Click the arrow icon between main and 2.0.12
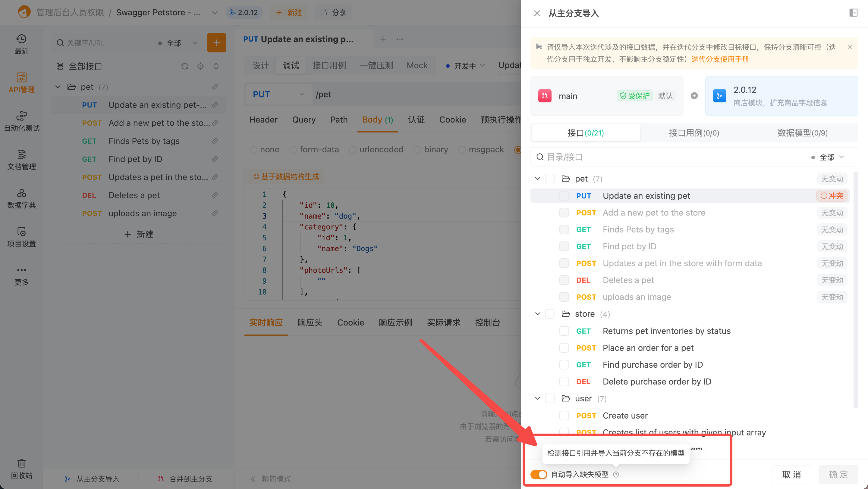868x489 pixels. click(x=694, y=96)
